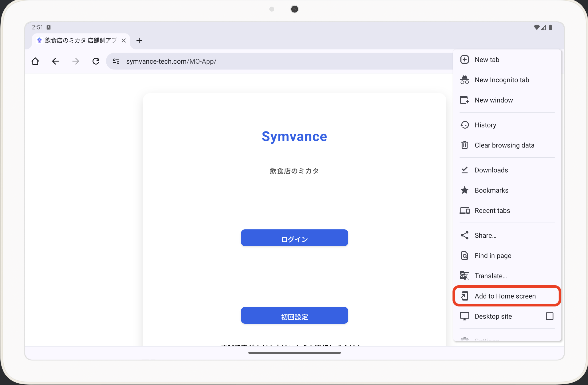This screenshot has height=385, width=588.
Task: Select the 飲食店のミカタ 店舗側アプ tab
Action: point(81,41)
